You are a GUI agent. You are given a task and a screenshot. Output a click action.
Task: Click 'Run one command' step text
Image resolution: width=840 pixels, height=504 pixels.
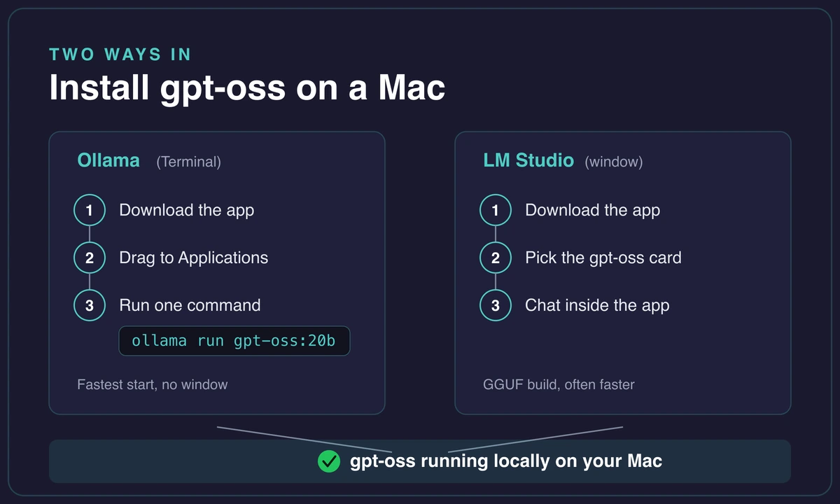(190, 305)
